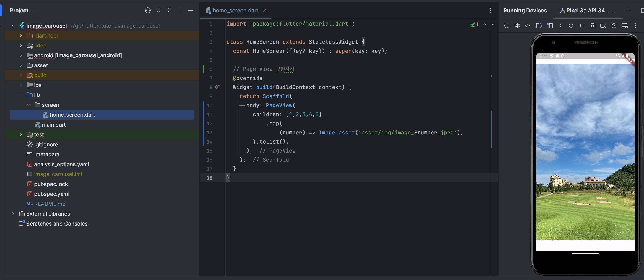Click the emulator volume up icon

pos(517,26)
